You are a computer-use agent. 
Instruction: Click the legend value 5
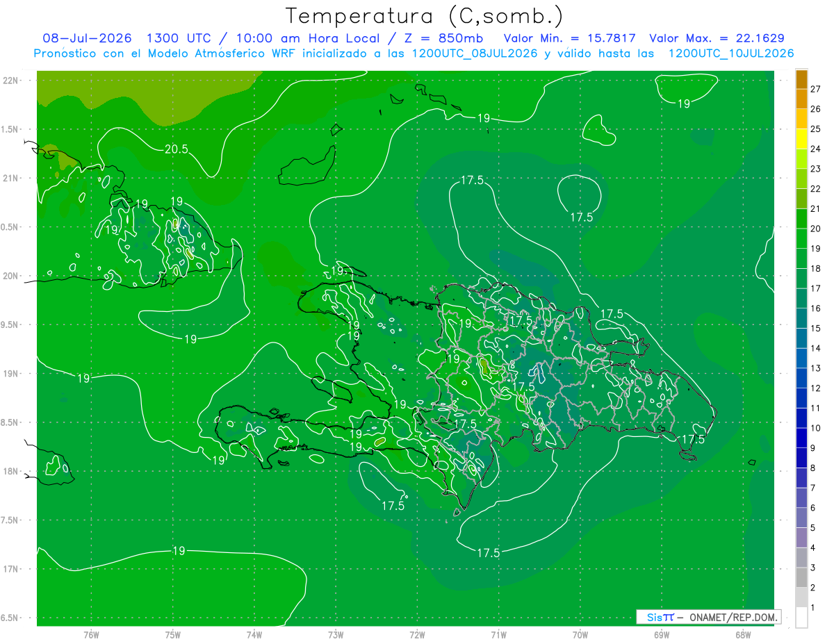click(x=814, y=528)
